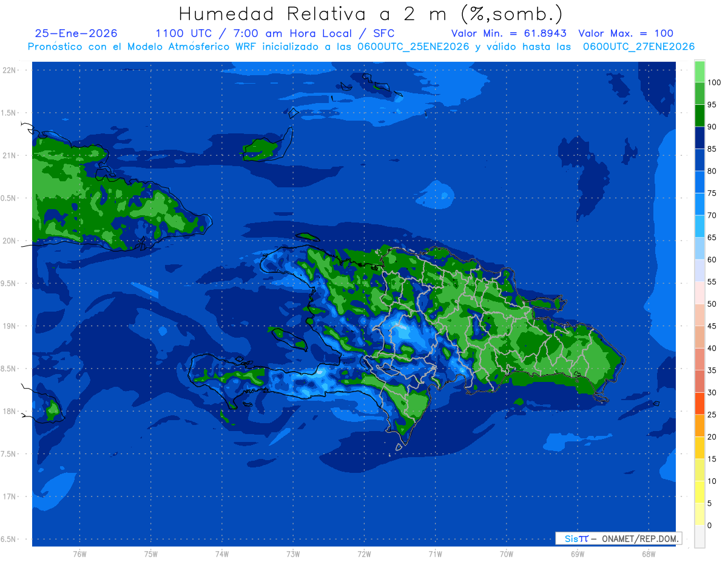Screen dimensions: 728x562
Task: Click the '70W' longitude label
Action: pyautogui.click(x=507, y=554)
